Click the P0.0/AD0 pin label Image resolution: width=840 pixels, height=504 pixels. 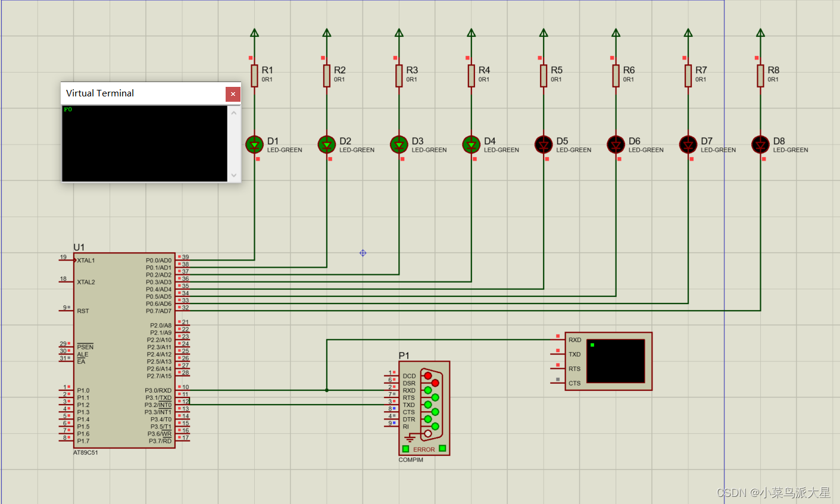point(158,261)
